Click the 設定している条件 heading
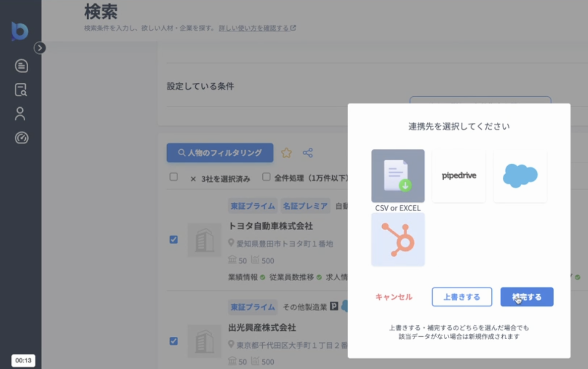The width and height of the screenshot is (588, 369). [200, 86]
